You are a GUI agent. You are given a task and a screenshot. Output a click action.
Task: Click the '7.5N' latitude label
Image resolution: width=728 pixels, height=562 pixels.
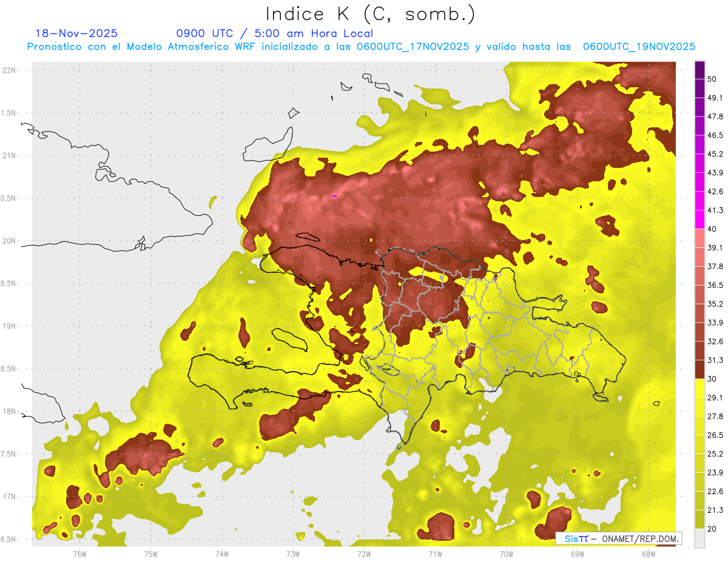click(x=9, y=453)
